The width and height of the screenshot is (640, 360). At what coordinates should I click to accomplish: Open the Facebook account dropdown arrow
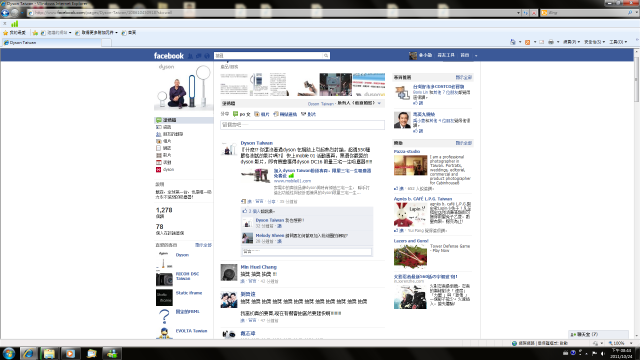(476, 56)
